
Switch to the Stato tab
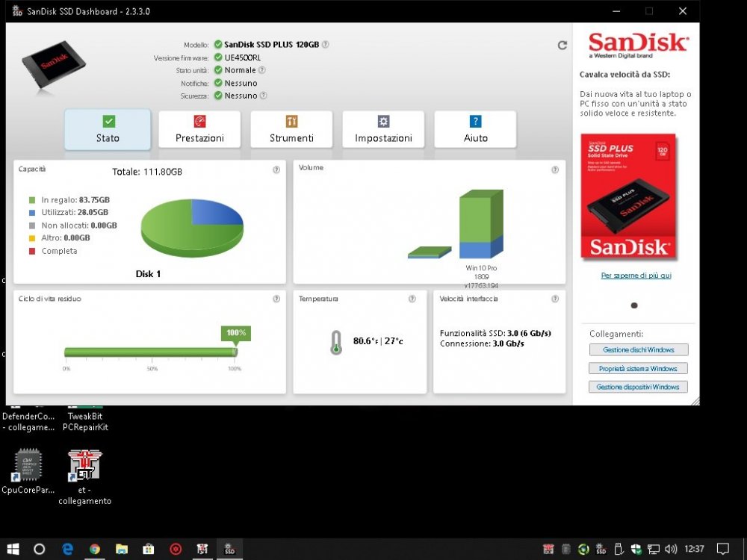(108, 129)
